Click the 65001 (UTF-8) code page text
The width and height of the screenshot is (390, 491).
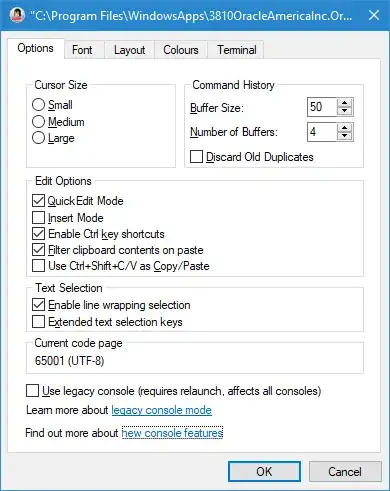click(x=69, y=361)
